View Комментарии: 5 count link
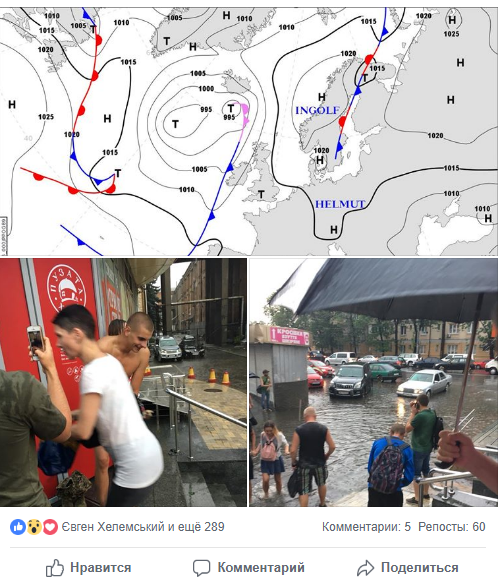Viewport: 498px width, 586px height. click(x=366, y=527)
